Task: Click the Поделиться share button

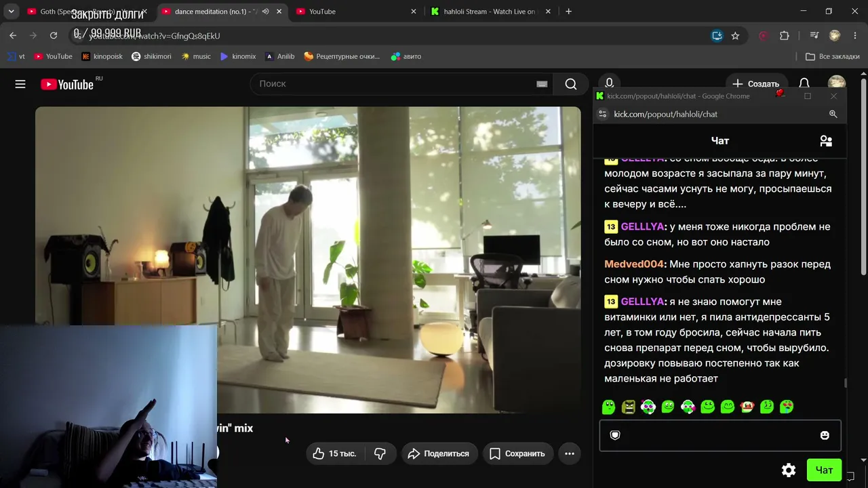Action: 439,453
